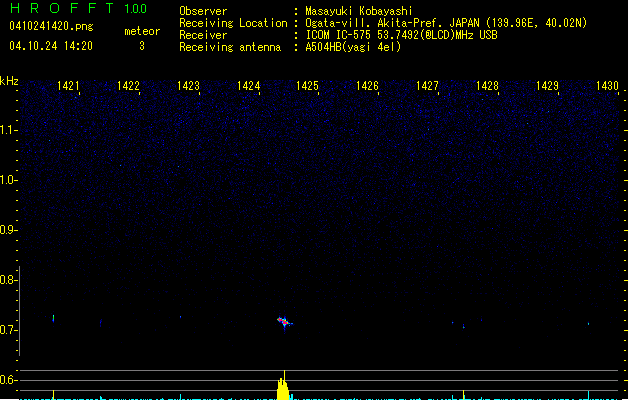Viewport: 629px width, 400px height.
Task: Select the 0.6 frequency axis label
Action: point(9,380)
